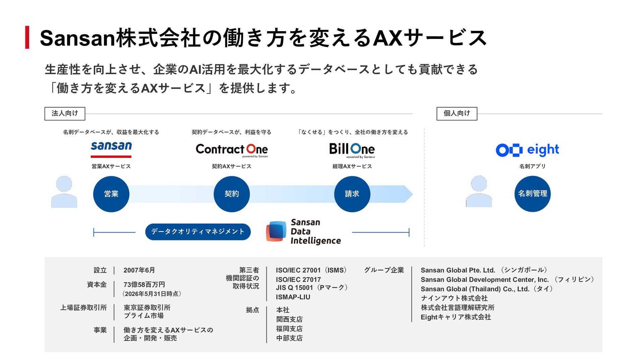This screenshot has width=644, height=363.
Task: Click the 関西支店 entry
Action: tap(289, 320)
